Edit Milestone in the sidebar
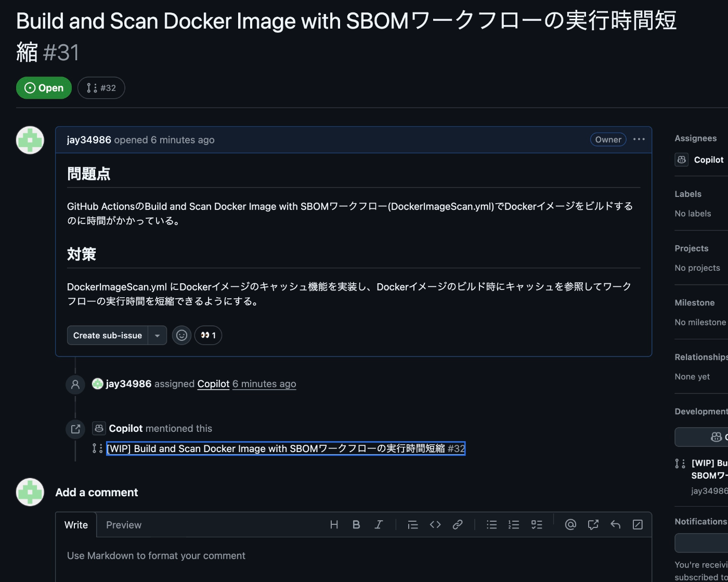This screenshot has height=582, width=728. click(x=695, y=303)
